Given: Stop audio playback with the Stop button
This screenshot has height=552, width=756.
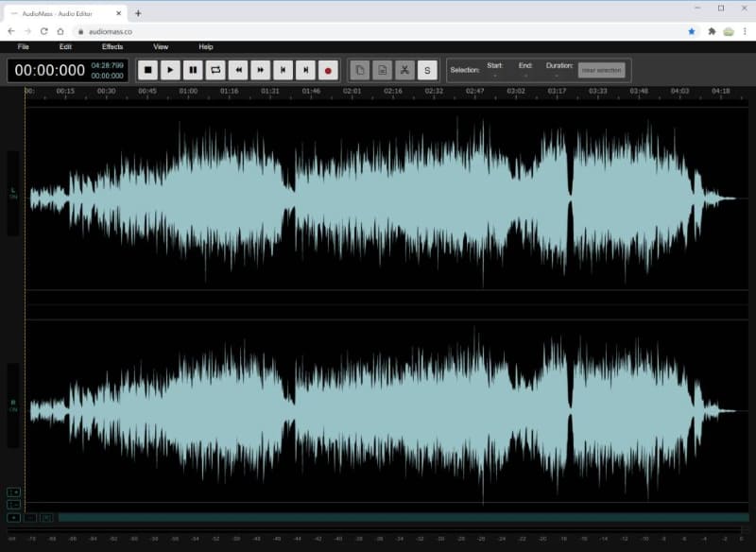Looking at the screenshot, I should (x=148, y=70).
